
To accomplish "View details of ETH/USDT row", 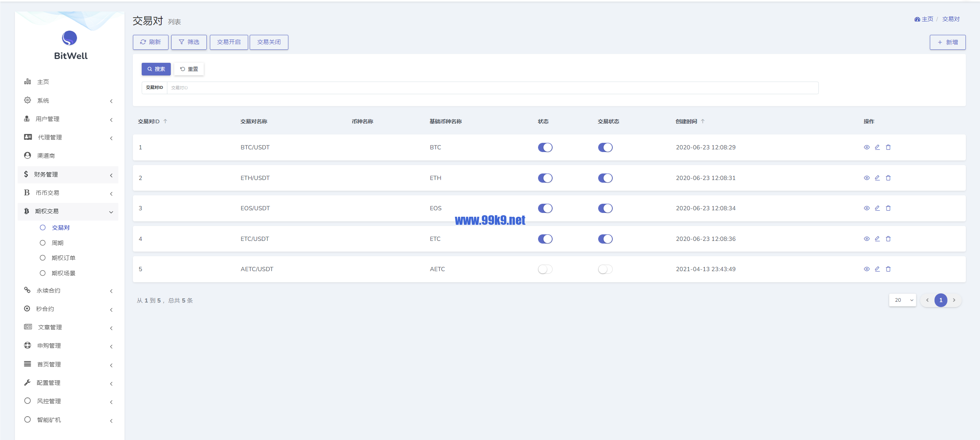I will [866, 178].
